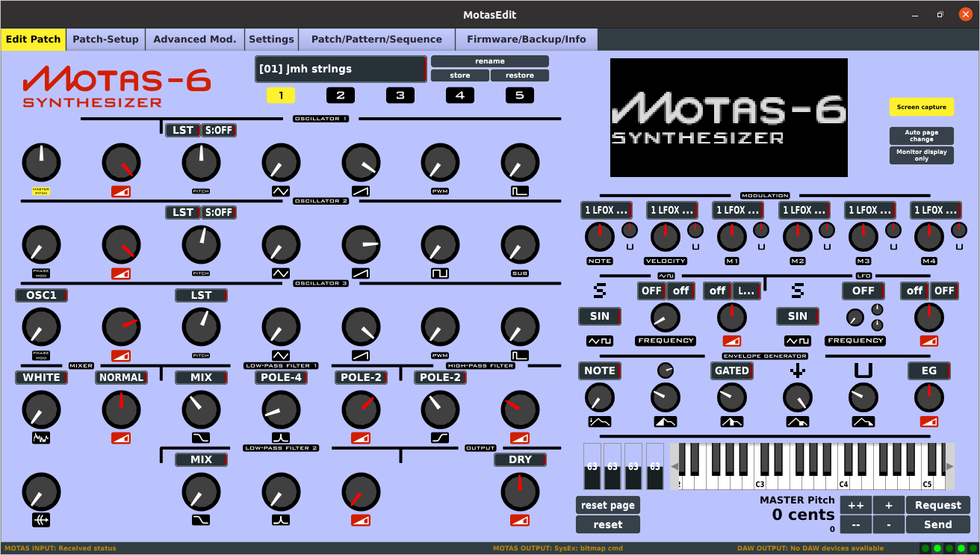This screenshot has width=980, height=555.
Task: Select page 1 yellow button
Action: pos(281,95)
